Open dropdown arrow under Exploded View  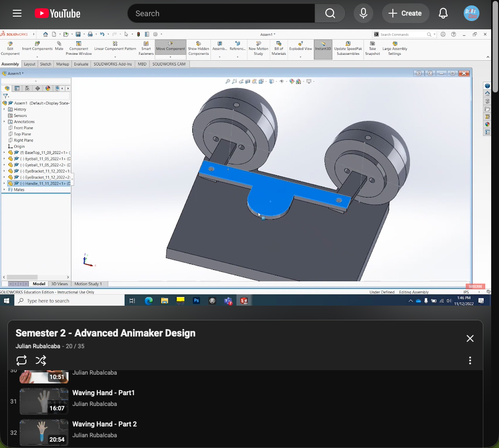pos(300,57)
